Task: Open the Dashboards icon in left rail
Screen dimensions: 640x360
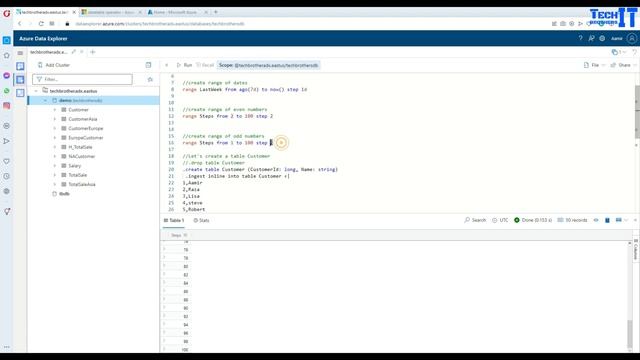Action: 20,93
